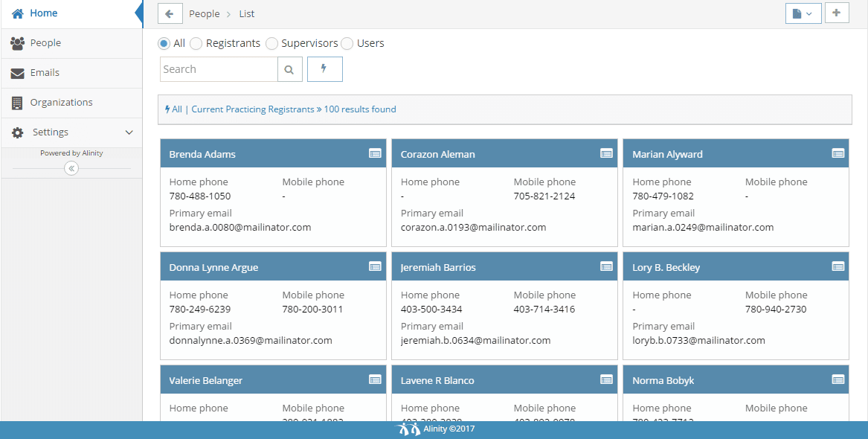Click email jeremiah.b.0634@mailinator.com

tap(475, 340)
